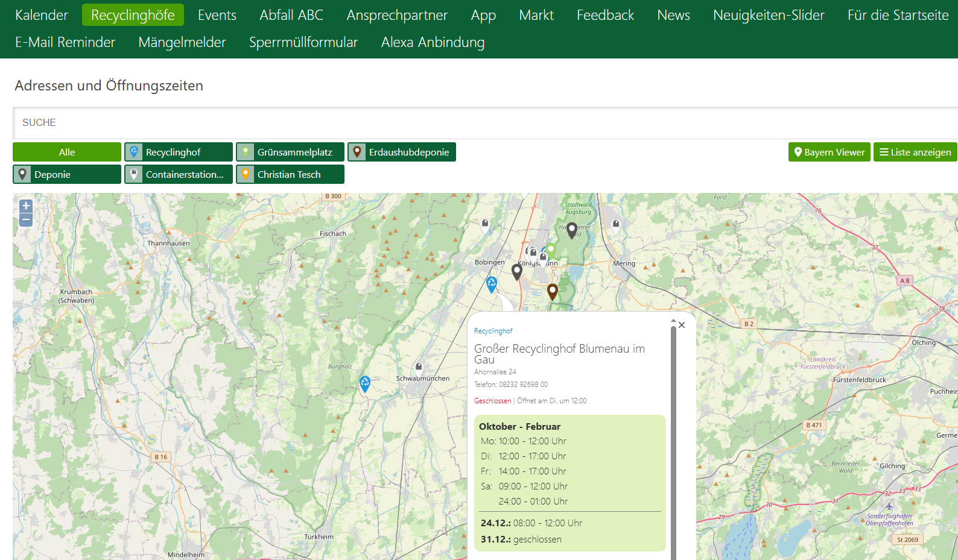The image size is (958, 560).
Task: Enable the Deponie filter
Action: (67, 174)
